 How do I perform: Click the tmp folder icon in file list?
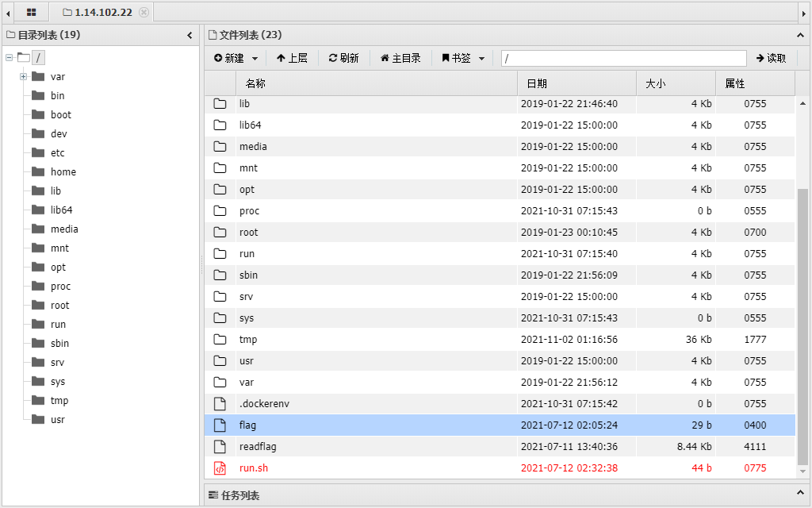[220, 340]
